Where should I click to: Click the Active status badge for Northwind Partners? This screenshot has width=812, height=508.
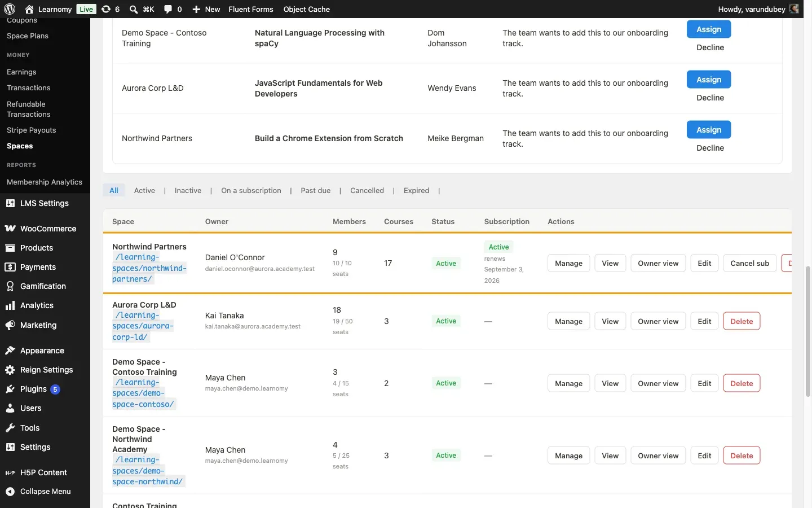(x=446, y=264)
